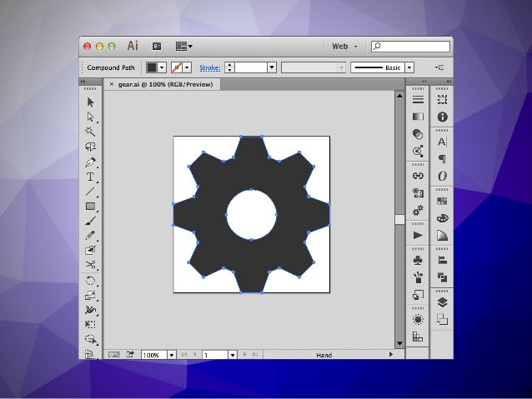Click the Stroke link in control bar
The height and width of the screenshot is (399, 532).
pos(210,67)
